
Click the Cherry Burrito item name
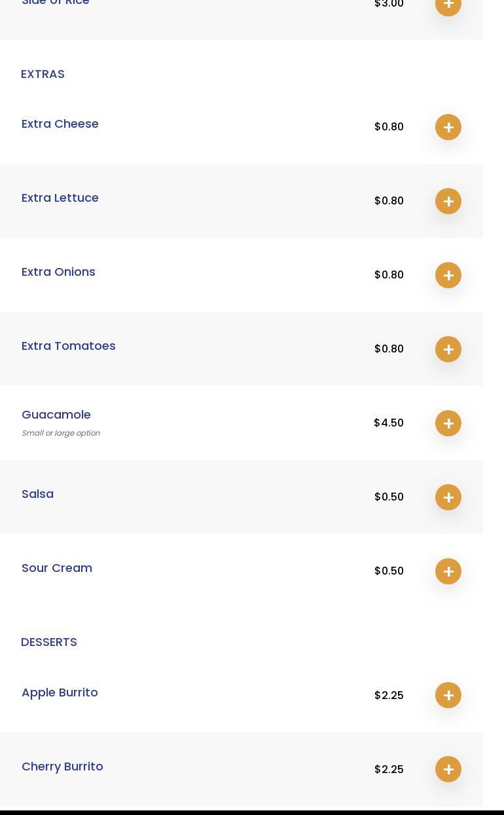[x=62, y=767]
